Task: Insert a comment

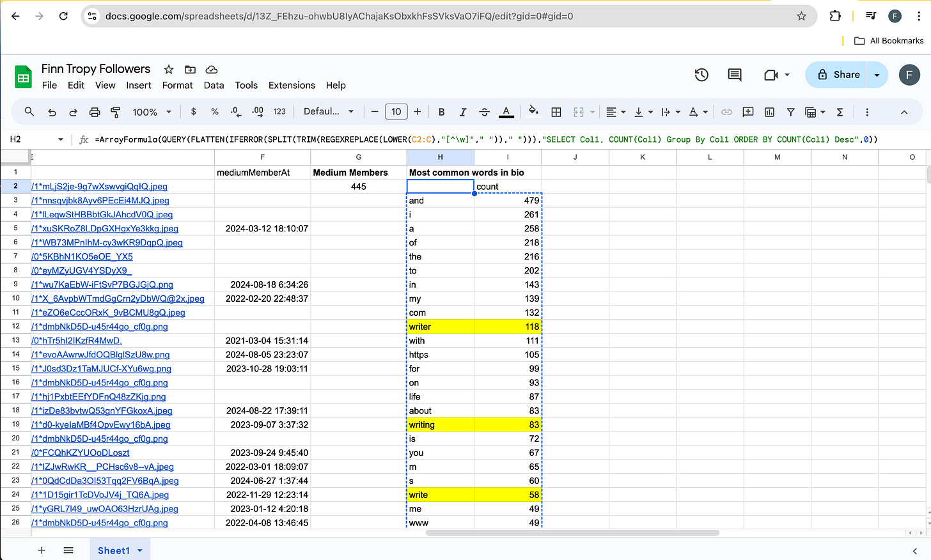Action: [747, 112]
